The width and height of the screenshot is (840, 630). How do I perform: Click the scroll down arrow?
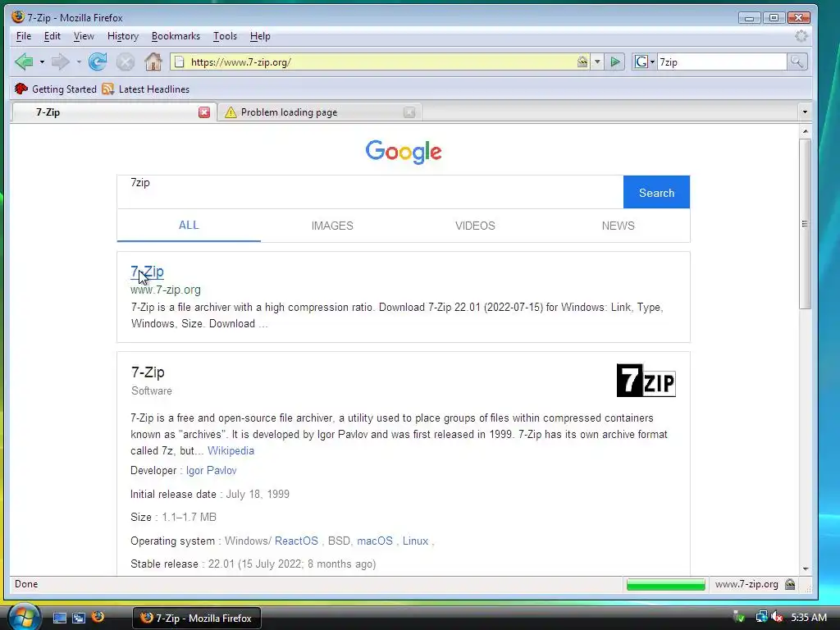click(805, 569)
